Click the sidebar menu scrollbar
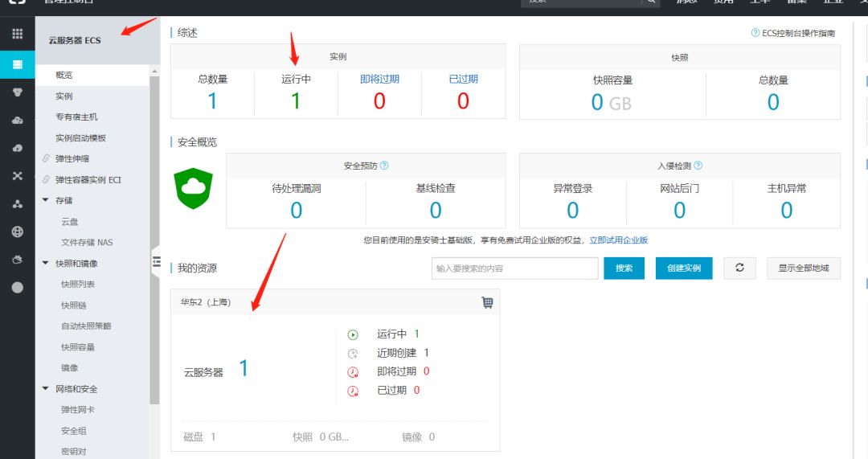Screen dimensions: 868x459 point(154,241)
